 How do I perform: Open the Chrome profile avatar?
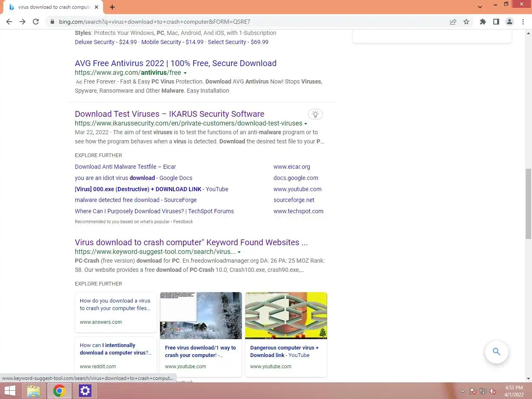(510, 22)
